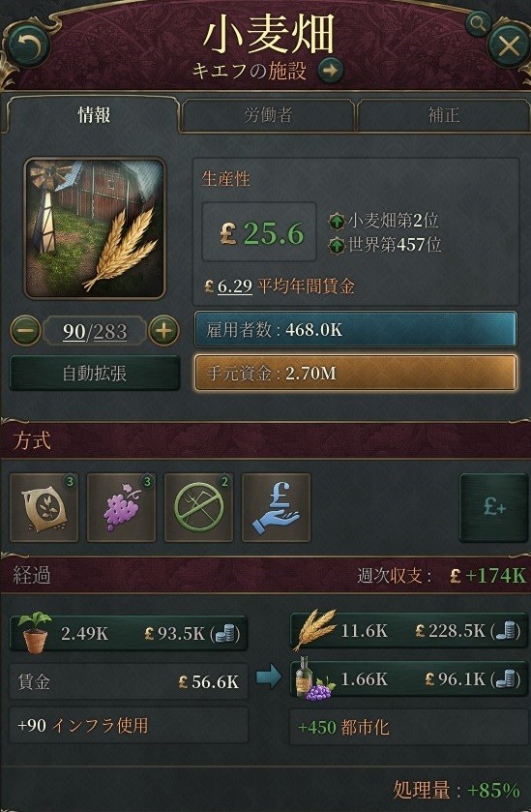Select the grapes production method icon
This screenshot has height=812, width=531.
pyautogui.click(x=121, y=507)
